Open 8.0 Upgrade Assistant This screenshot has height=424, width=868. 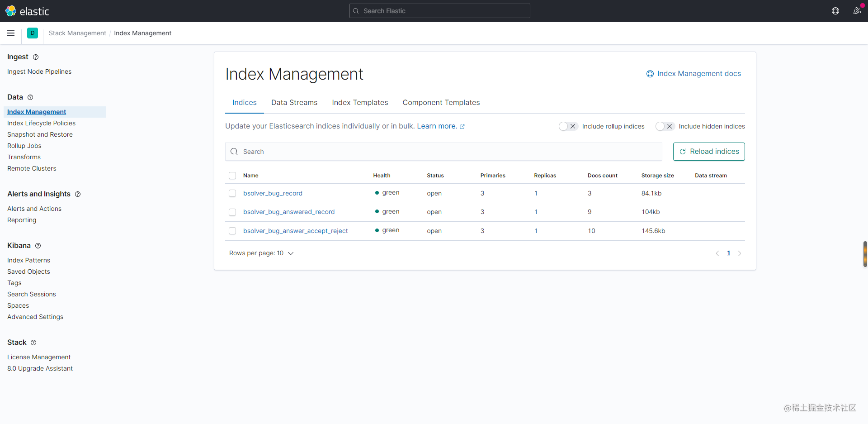(40, 368)
